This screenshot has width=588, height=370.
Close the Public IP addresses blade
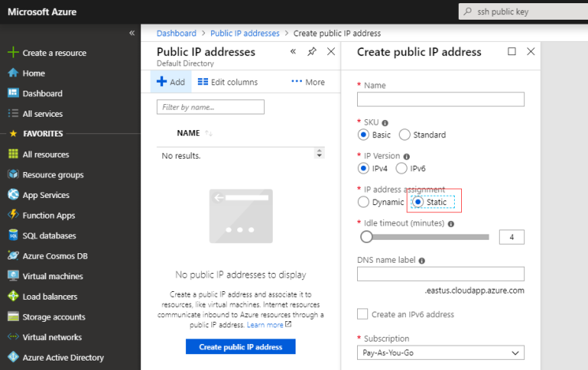[331, 51]
